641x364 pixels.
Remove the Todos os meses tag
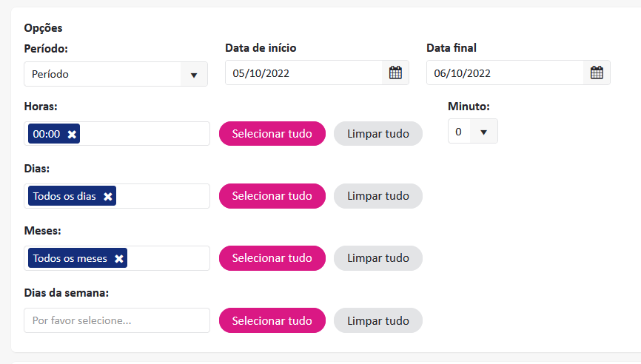[119, 258]
